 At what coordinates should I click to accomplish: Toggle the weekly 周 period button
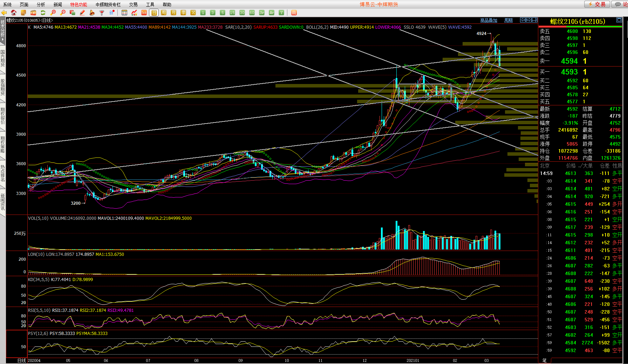(x=164, y=13)
